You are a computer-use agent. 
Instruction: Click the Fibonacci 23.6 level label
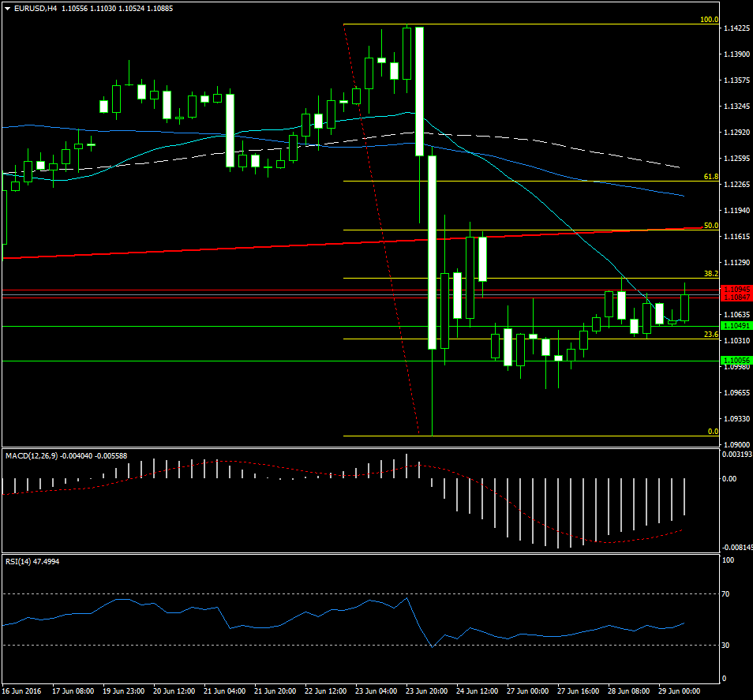click(x=710, y=335)
